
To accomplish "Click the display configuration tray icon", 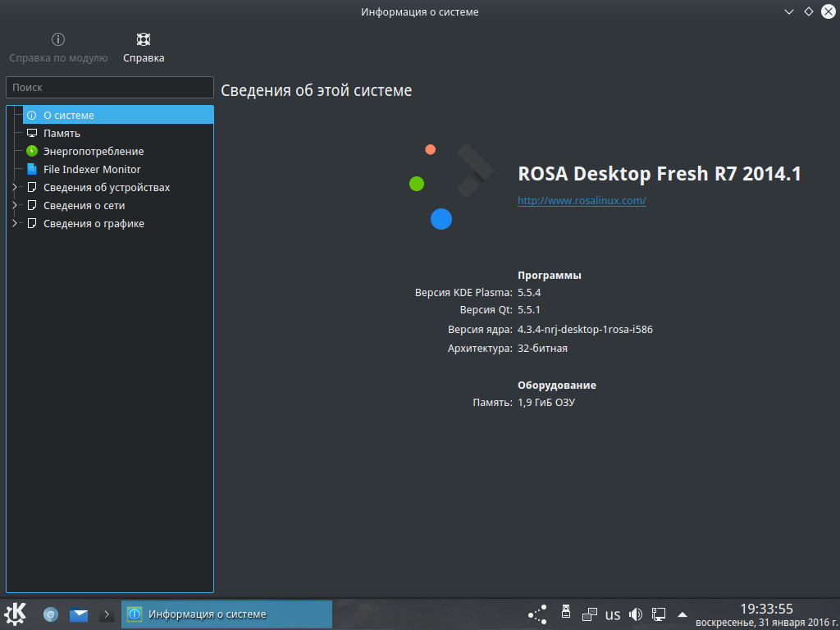I will (659, 614).
